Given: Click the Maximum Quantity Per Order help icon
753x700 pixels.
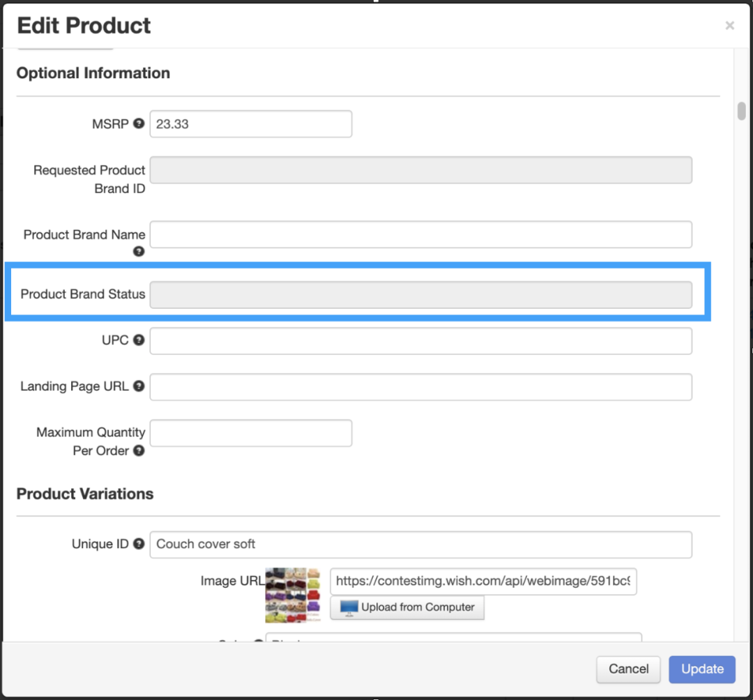Looking at the screenshot, I should click(139, 450).
